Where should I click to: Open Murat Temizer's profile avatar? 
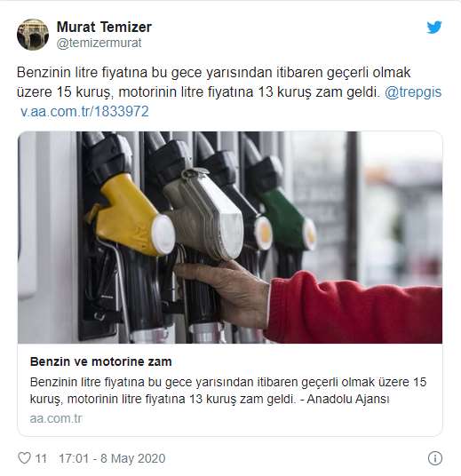(33, 35)
